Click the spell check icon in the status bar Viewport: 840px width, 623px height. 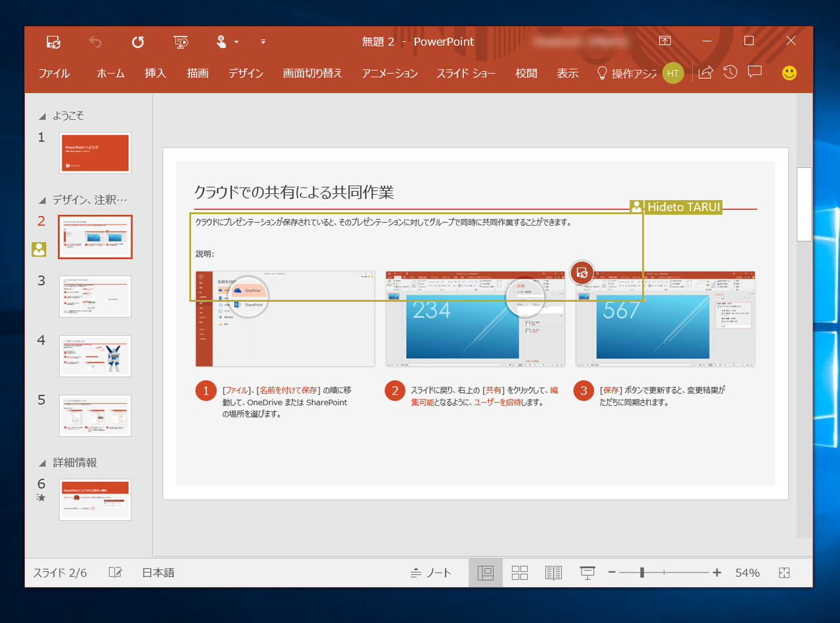[x=115, y=572]
